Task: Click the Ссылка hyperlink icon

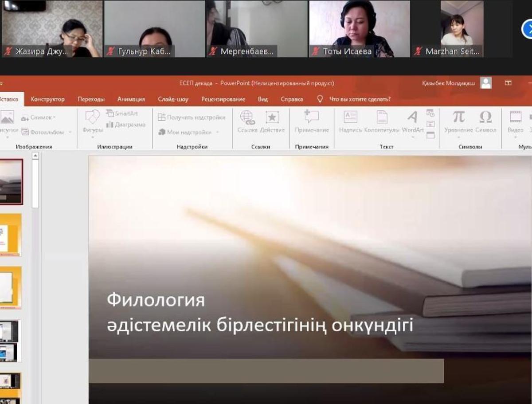Action: point(247,121)
